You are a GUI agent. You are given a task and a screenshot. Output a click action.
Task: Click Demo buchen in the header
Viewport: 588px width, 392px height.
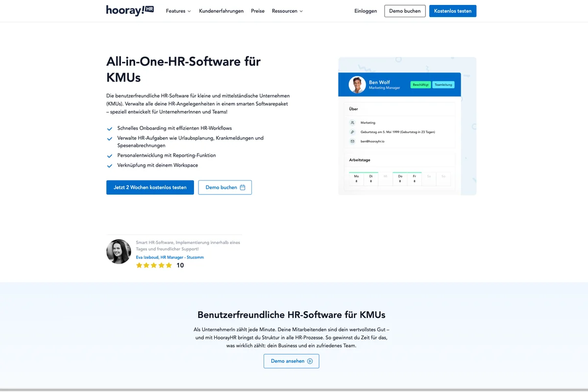tap(405, 11)
